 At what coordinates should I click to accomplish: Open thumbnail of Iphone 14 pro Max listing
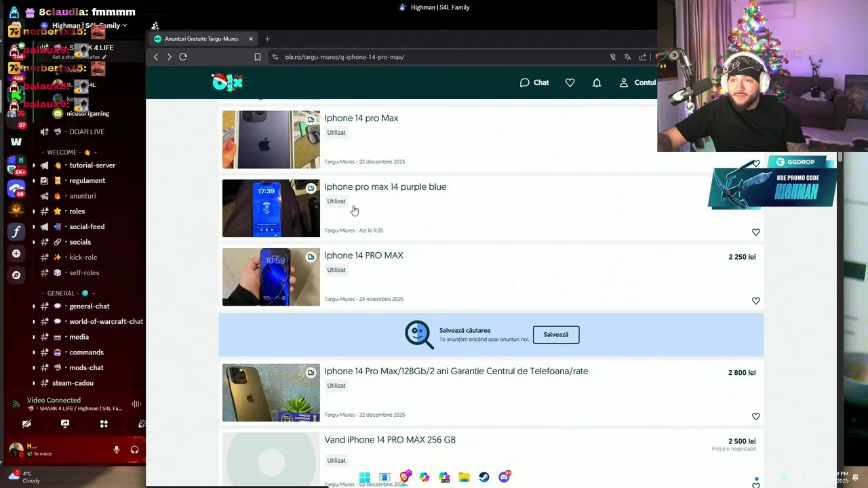(x=271, y=140)
